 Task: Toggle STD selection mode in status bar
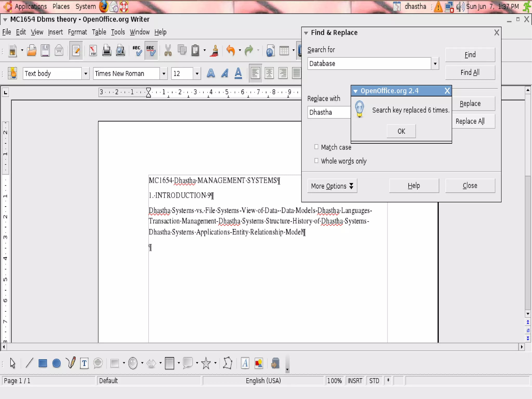(x=374, y=381)
